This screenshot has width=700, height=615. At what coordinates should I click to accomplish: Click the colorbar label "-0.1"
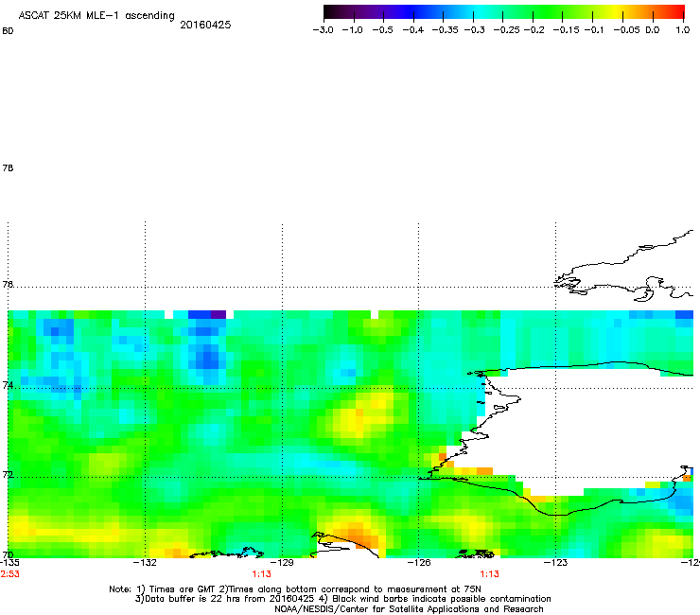coord(593,30)
